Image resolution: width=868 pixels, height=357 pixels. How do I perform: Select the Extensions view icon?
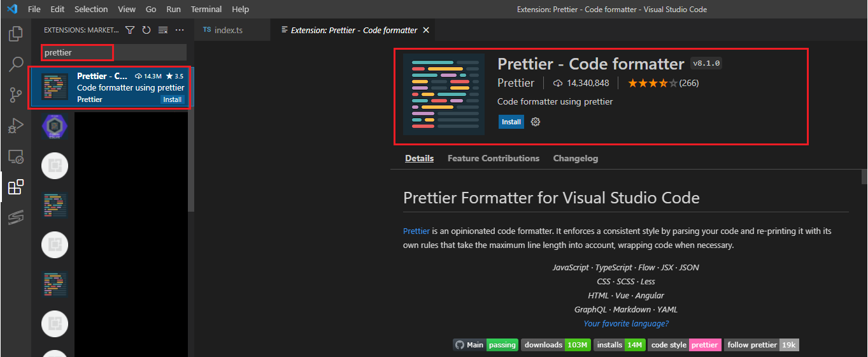tap(16, 187)
